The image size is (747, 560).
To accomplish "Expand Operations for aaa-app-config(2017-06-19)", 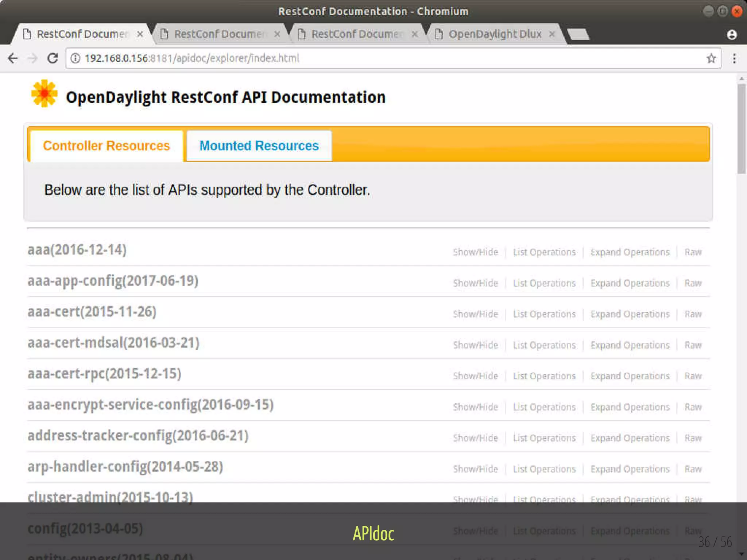I will (x=630, y=283).
